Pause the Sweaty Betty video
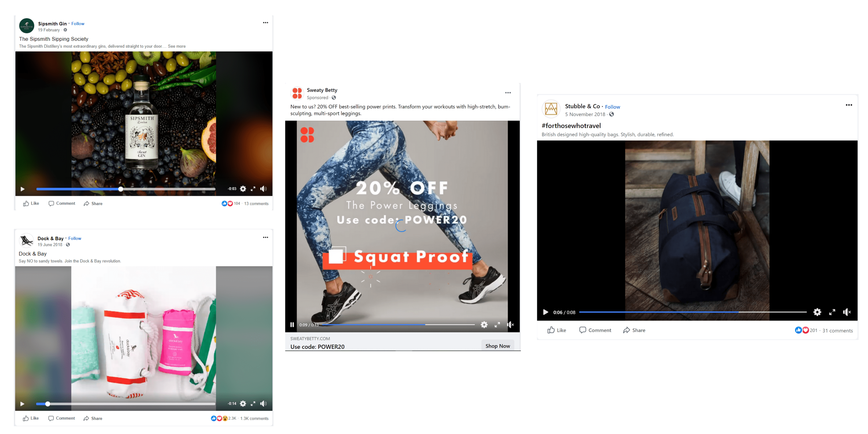Image resolution: width=868 pixels, height=434 pixels. point(292,325)
